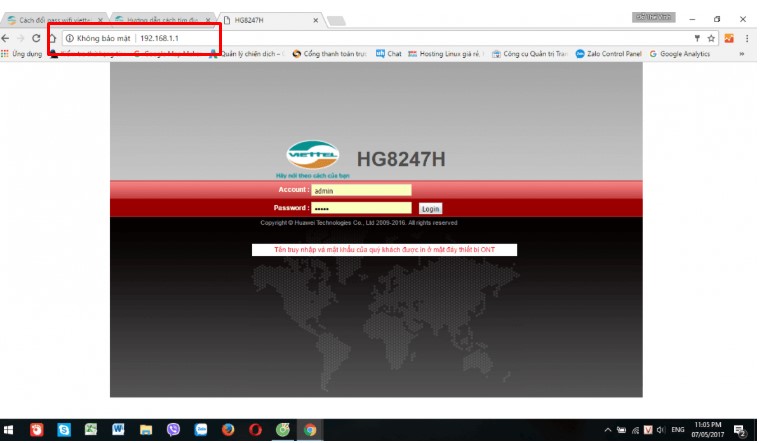The image size is (761, 443).
Task: Go forward with the forward arrow
Action: [x=20, y=38]
